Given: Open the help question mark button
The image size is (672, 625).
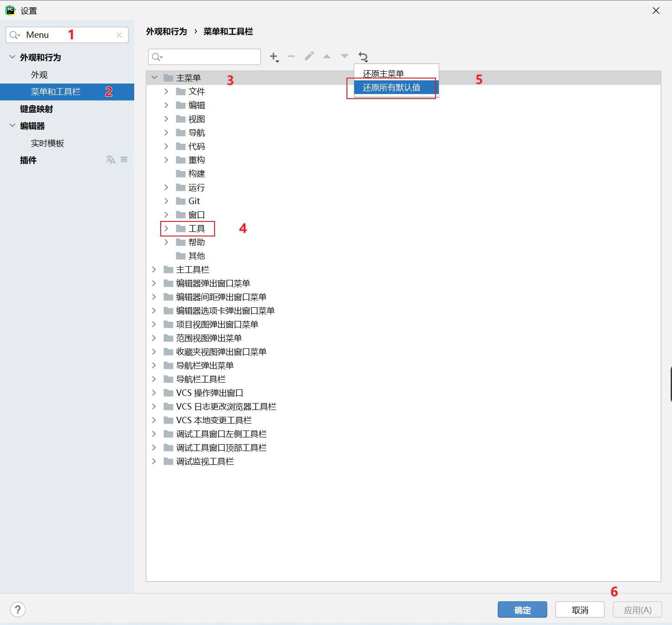Looking at the screenshot, I should pos(18,609).
